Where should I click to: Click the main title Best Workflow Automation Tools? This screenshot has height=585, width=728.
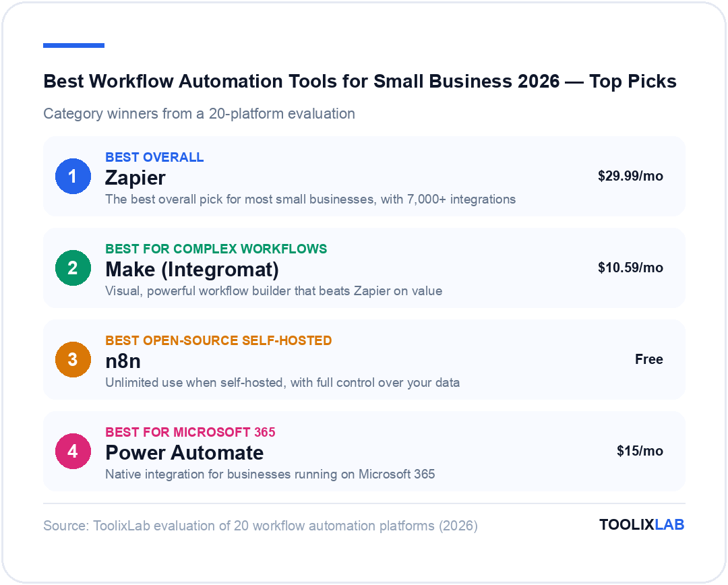coord(360,82)
